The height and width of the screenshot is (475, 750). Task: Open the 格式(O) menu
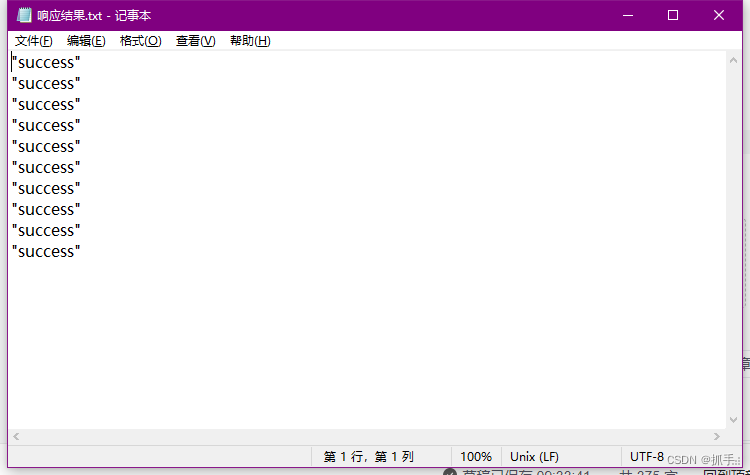(x=141, y=41)
